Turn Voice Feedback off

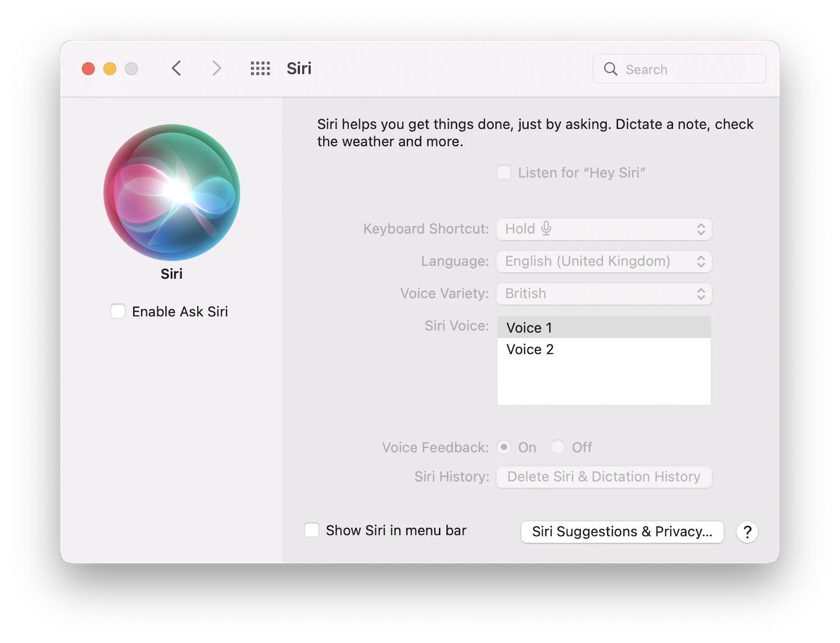(558, 447)
